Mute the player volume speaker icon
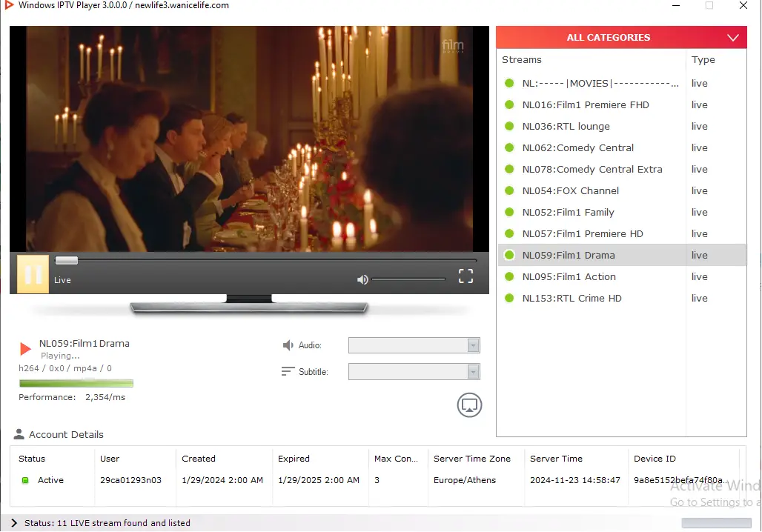This screenshot has height=532, width=762. [362, 279]
